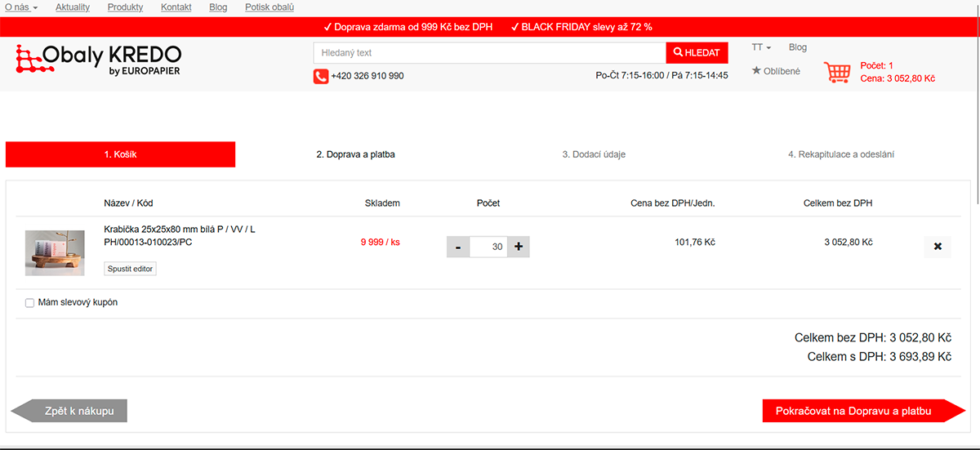This screenshot has width=980, height=450.
Task: Focus the Hledaný text search field
Action: click(489, 53)
